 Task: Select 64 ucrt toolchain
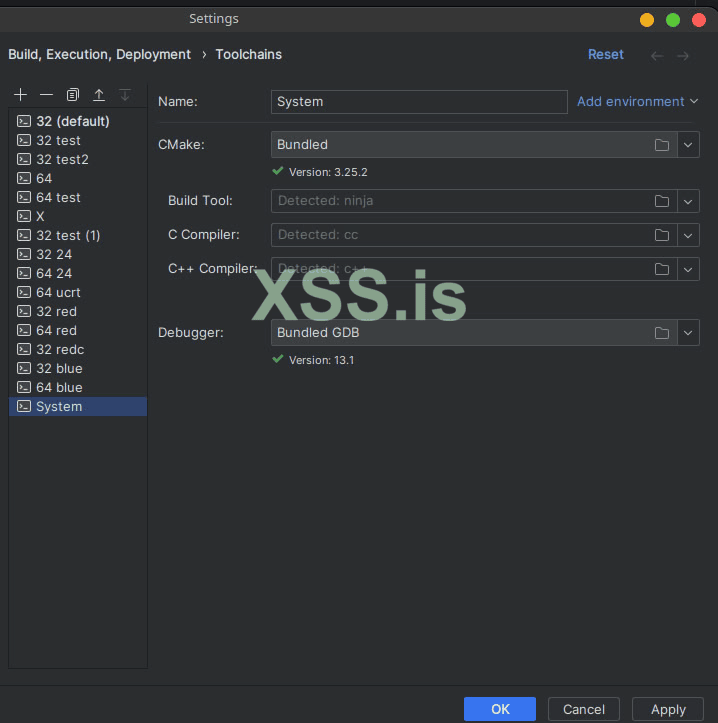(78, 292)
